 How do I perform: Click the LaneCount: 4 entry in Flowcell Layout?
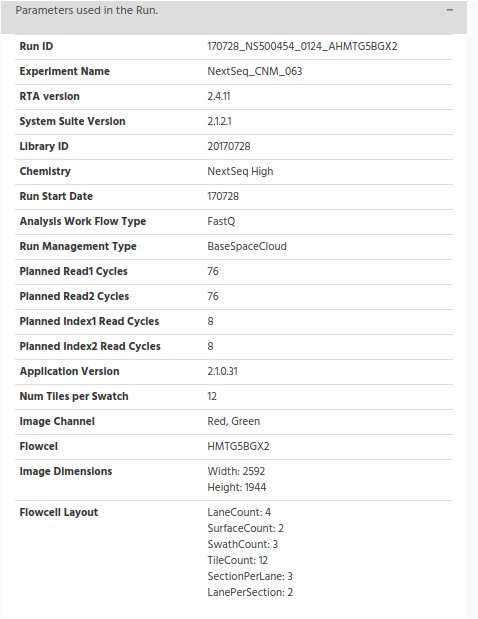click(239, 512)
